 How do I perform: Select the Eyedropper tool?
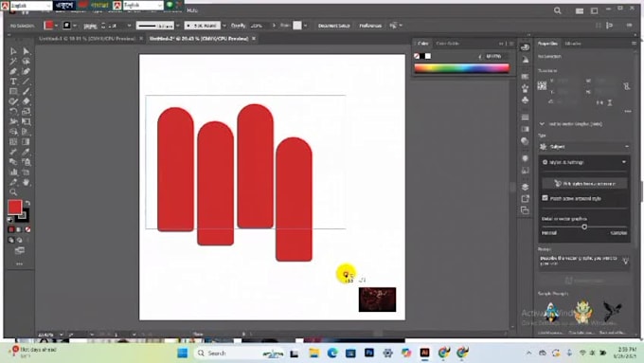[x=26, y=152]
